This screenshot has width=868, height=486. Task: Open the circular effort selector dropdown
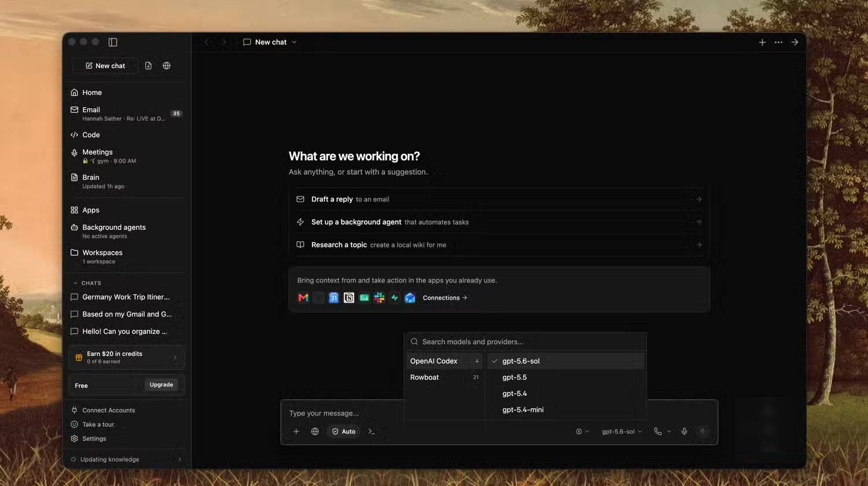click(x=582, y=432)
